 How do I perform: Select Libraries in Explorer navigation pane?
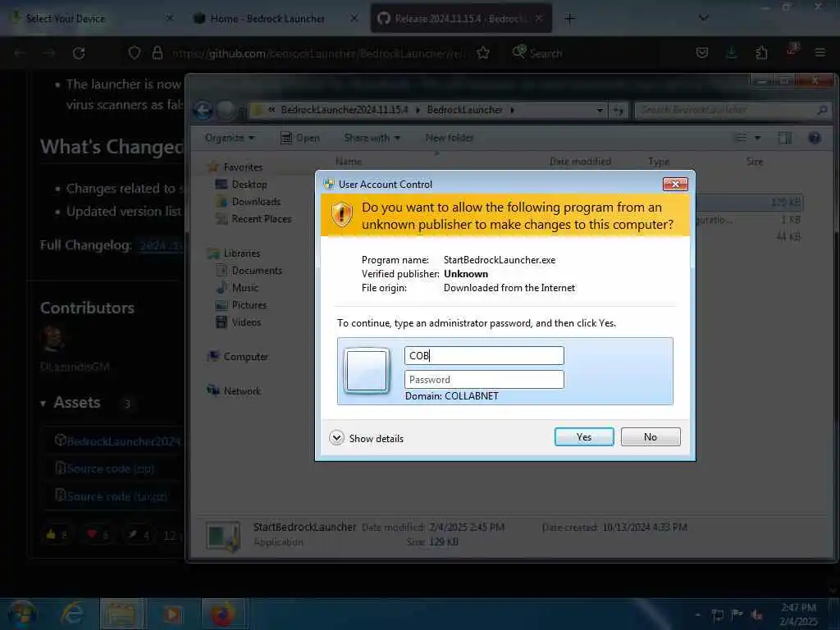pyautogui.click(x=242, y=253)
